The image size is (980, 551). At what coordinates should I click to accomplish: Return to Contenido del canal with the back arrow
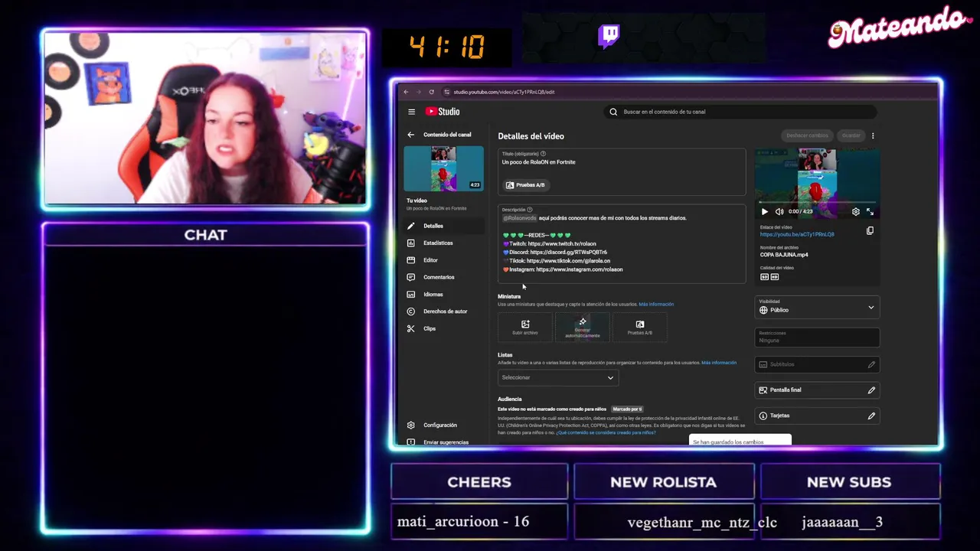coord(411,135)
